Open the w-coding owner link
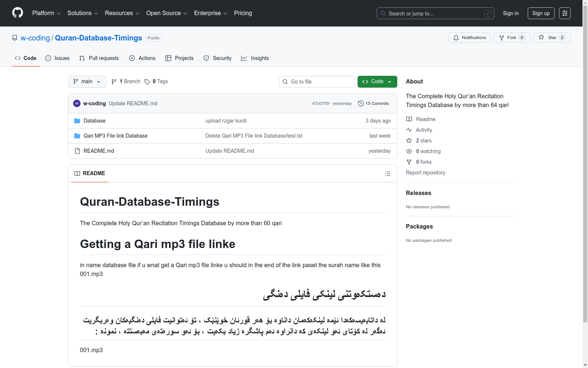 (x=35, y=38)
